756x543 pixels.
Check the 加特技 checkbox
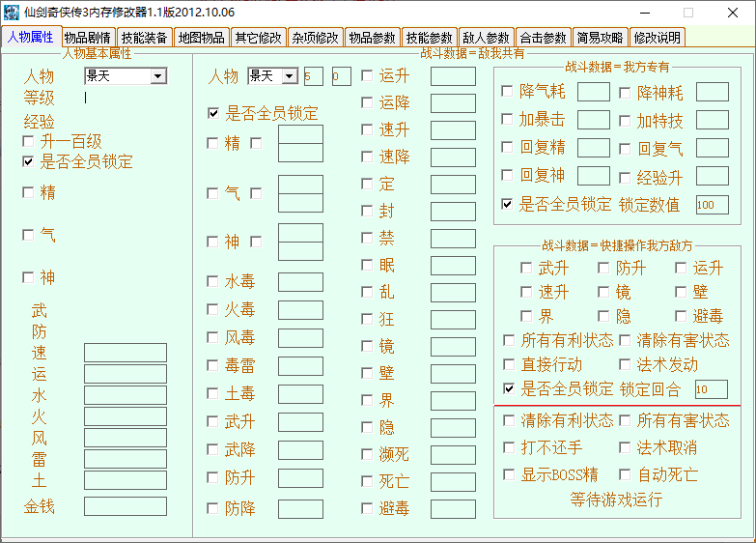pos(625,121)
